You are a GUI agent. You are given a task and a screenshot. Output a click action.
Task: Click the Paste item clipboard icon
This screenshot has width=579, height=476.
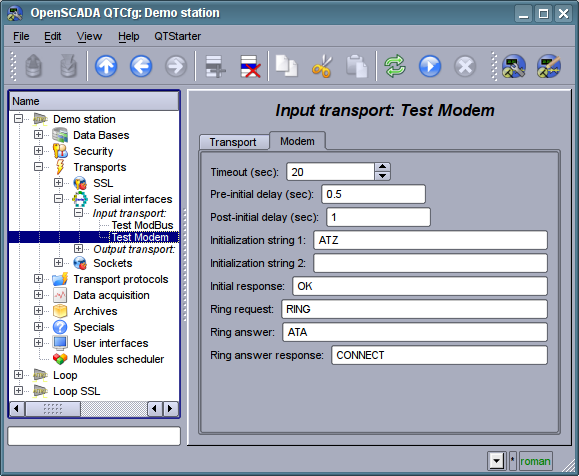coord(357,66)
